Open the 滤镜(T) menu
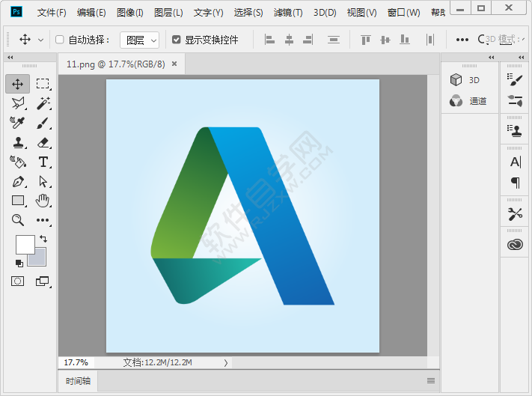 coord(288,13)
